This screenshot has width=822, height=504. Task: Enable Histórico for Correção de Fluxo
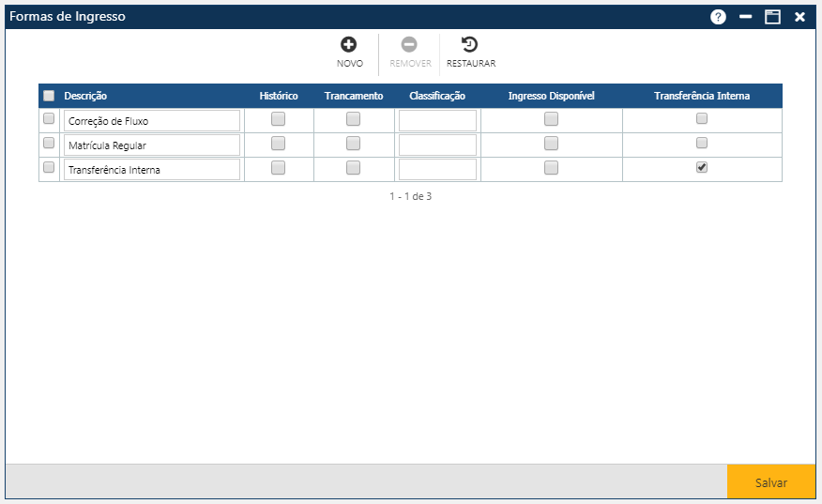point(279,119)
